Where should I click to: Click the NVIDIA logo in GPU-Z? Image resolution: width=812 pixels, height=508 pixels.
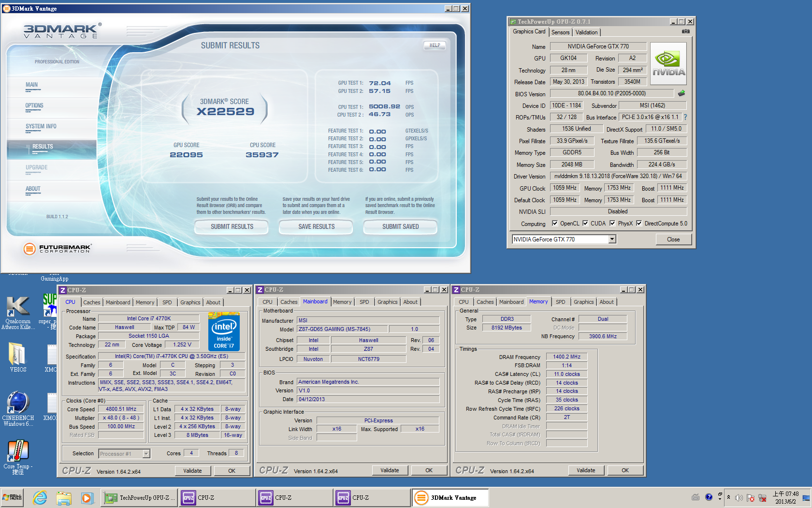pos(668,64)
